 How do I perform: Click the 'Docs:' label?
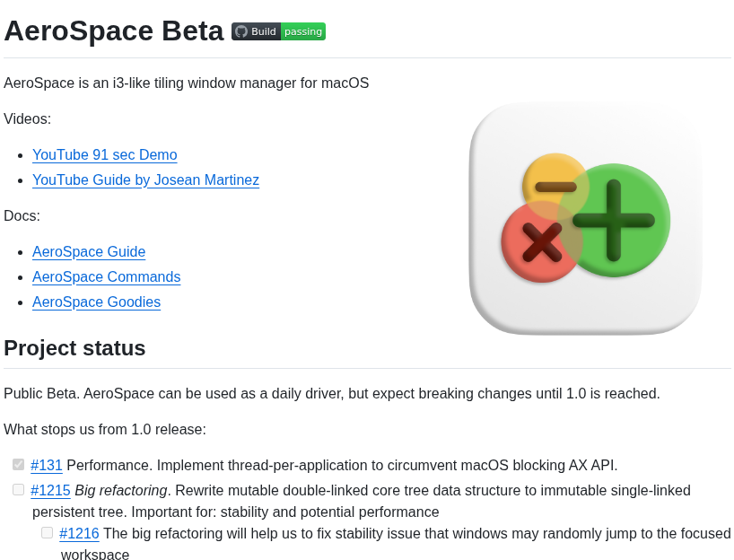click(x=22, y=216)
